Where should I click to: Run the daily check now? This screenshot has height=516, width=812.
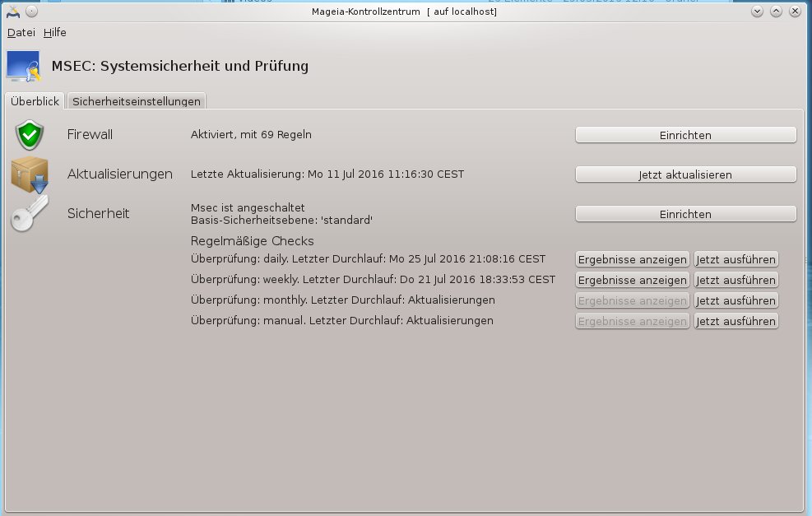[735, 259]
